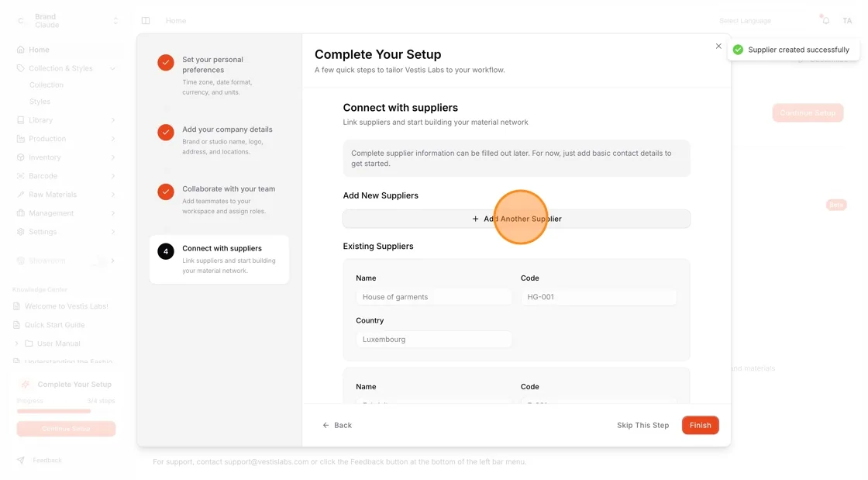This screenshot has width=868, height=480.
Task: Toggle the sidebar panel icon
Action: click(146, 20)
